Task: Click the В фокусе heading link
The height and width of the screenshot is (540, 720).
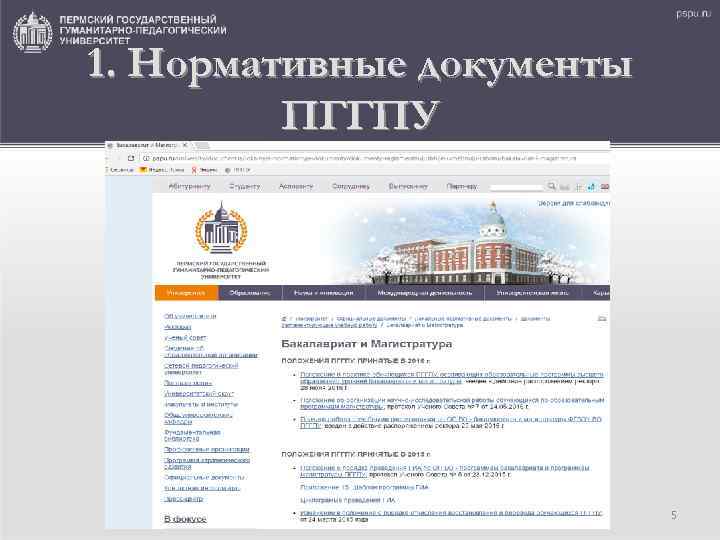Action: (185, 519)
